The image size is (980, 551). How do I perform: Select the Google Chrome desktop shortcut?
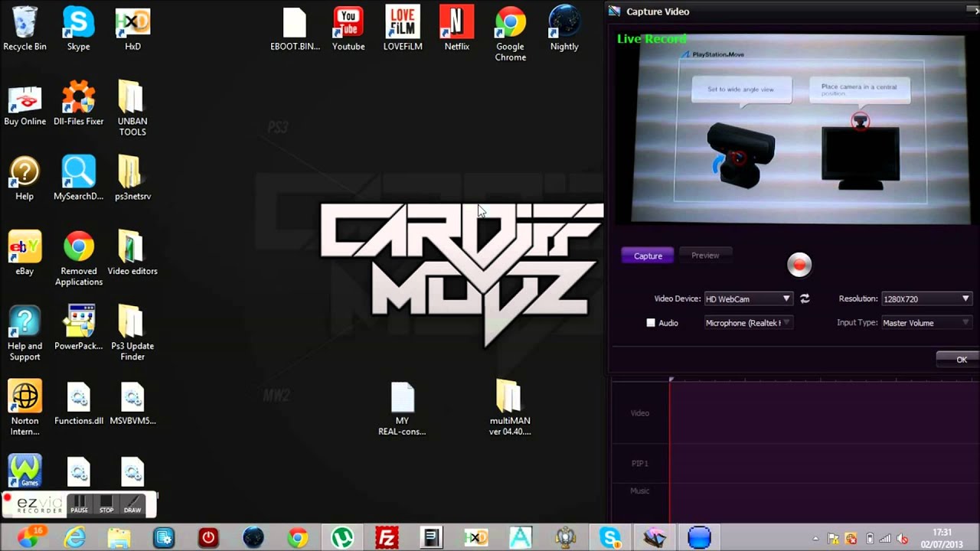click(x=510, y=34)
